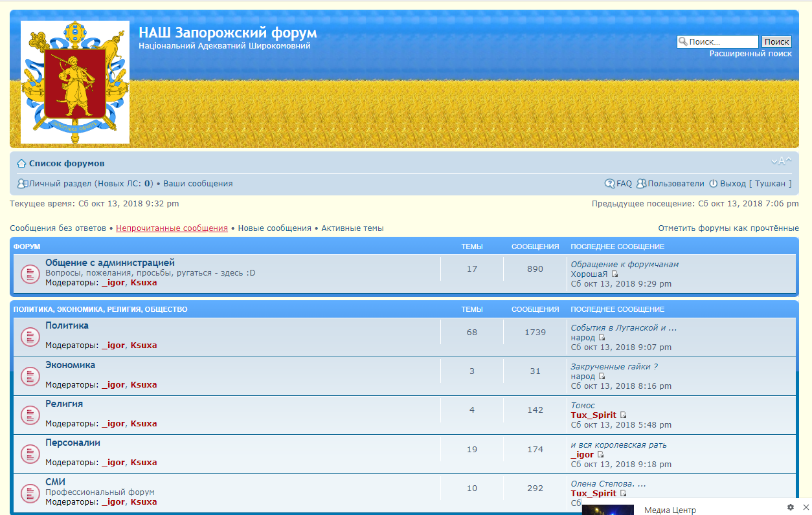
Task: Click the Экономика forum unread icon
Action: 30,376
